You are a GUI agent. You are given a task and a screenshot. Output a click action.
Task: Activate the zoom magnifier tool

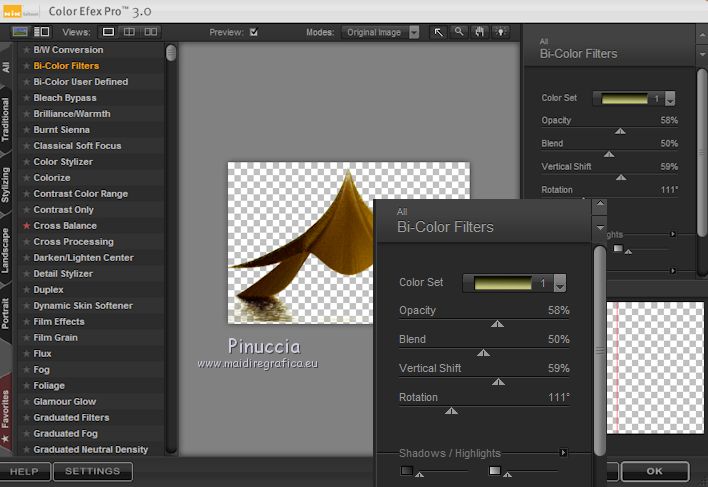[x=459, y=32]
